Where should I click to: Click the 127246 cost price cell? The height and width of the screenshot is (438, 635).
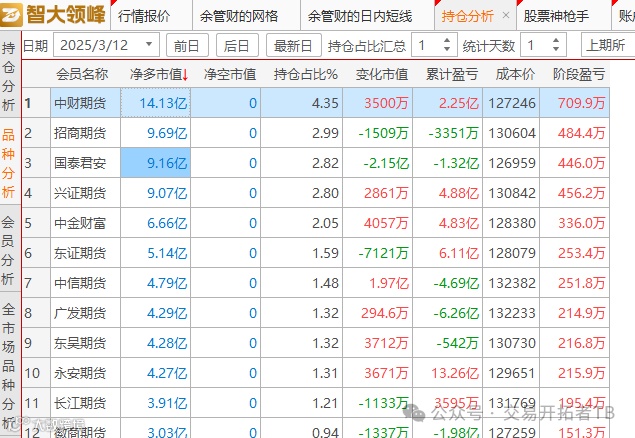click(x=511, y=103)
